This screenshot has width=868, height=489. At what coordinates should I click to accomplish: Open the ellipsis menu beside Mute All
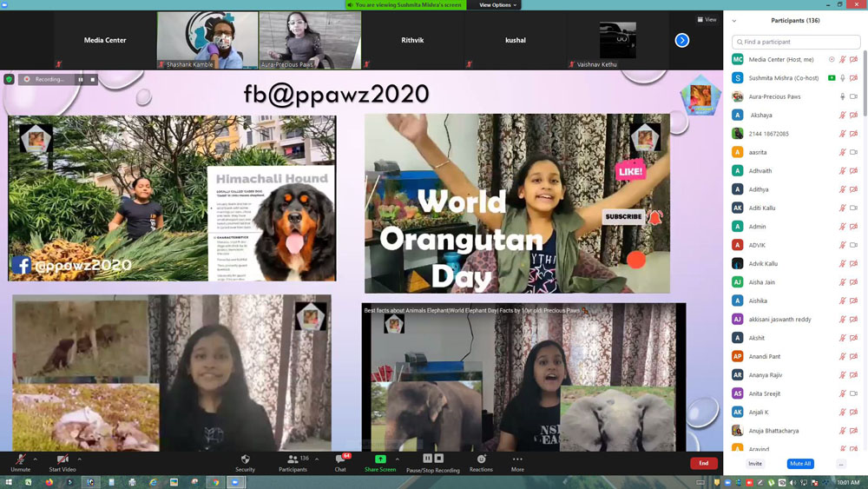(x=841, y=464)
